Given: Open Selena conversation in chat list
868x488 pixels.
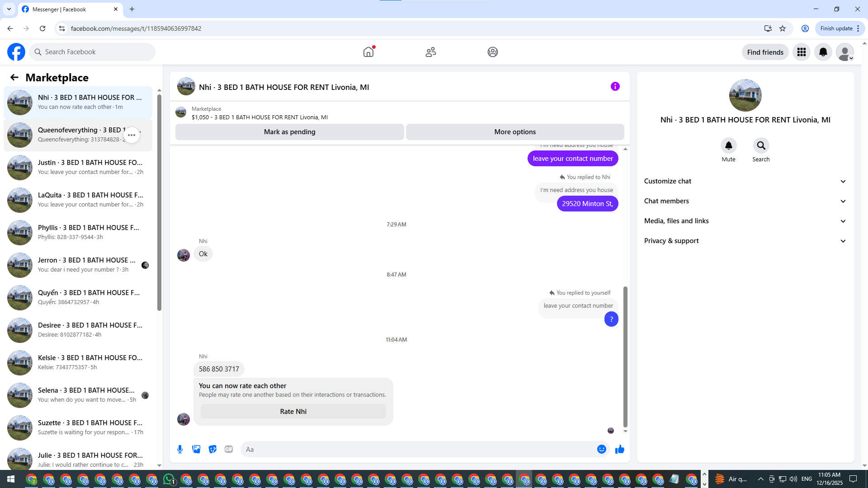Looking at the screenshot, I should point(78,395).
